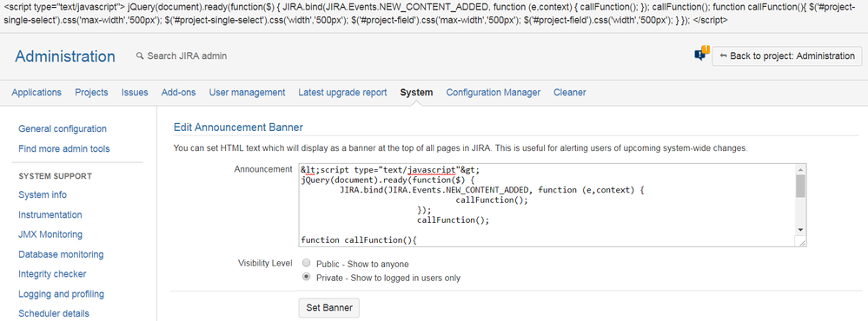The height and width of the screenshot is (321, 868).
Task: Go to User management tab
Action: (x=247, y=92)
